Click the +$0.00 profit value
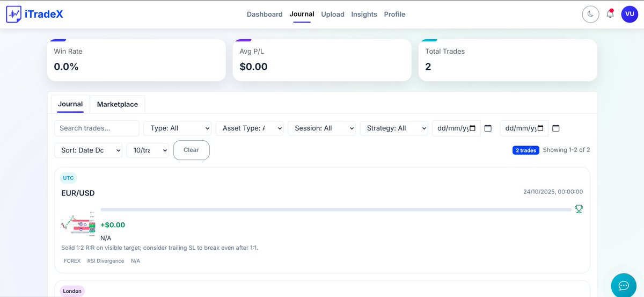Viewport: 644px width, 297px height. (x=113, y=225)
